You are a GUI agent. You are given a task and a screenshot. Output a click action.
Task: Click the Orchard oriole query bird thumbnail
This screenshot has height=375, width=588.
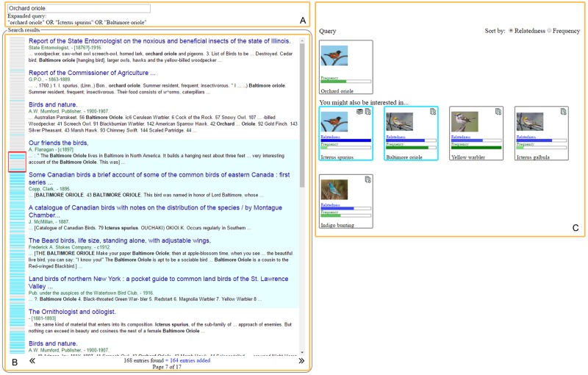[334, 55]
